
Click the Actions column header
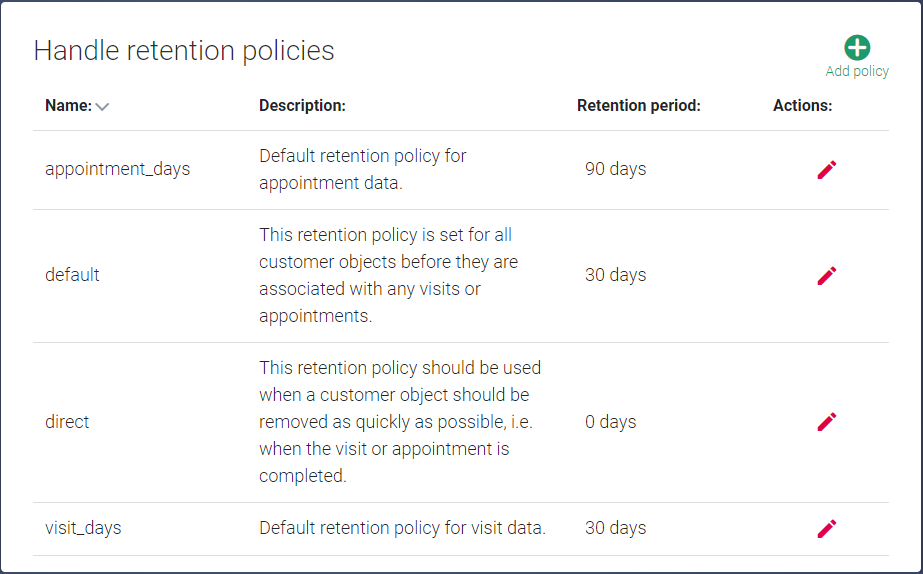802,105
